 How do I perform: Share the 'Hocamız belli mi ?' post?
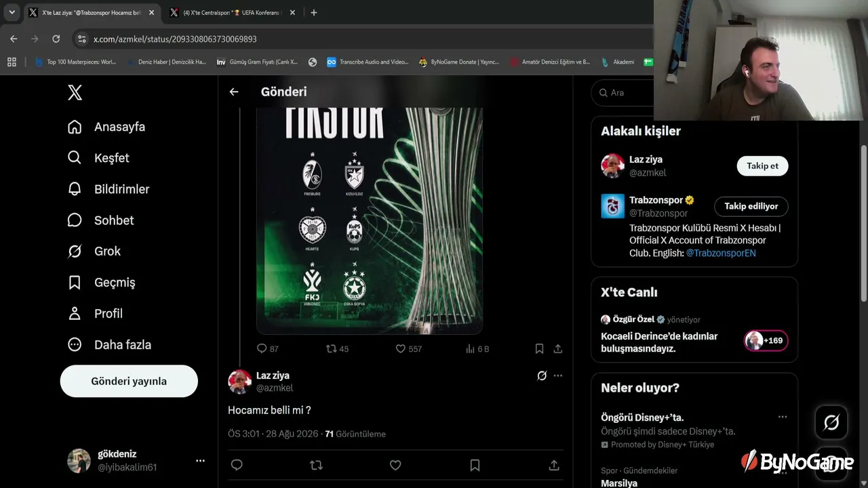tap(554, 465)
